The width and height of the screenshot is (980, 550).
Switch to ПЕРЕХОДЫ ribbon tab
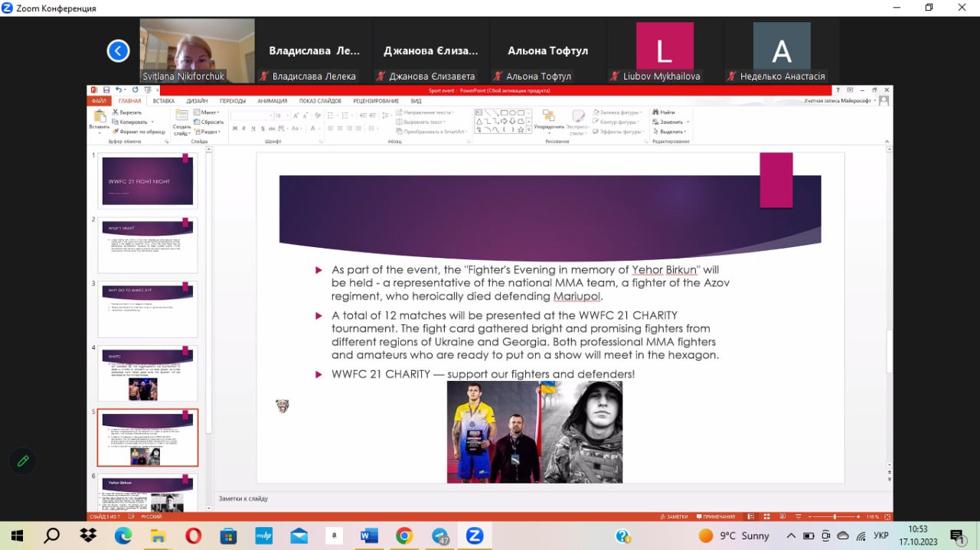[233, 101]
